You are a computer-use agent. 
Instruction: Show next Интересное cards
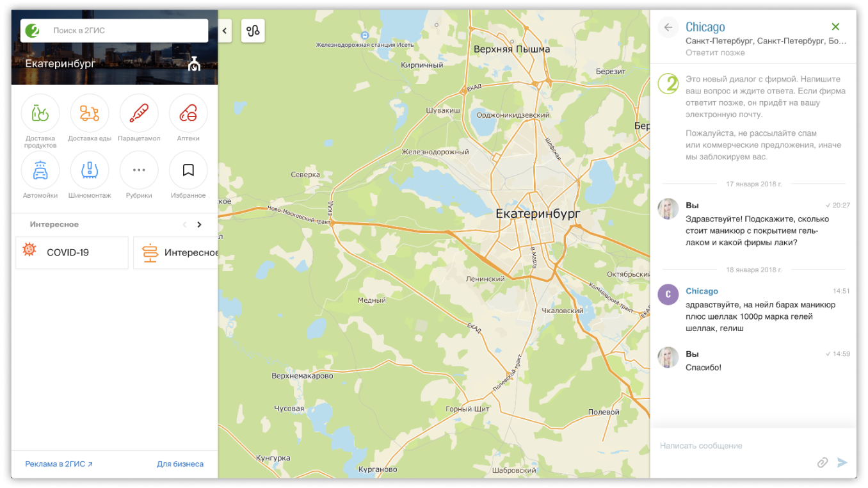[199, 225]
